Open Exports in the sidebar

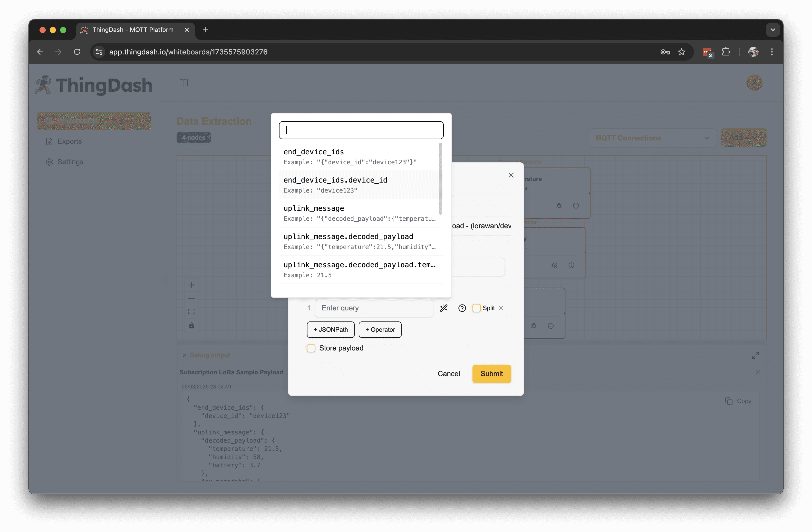pyautogui.click(x=94, y=141)
